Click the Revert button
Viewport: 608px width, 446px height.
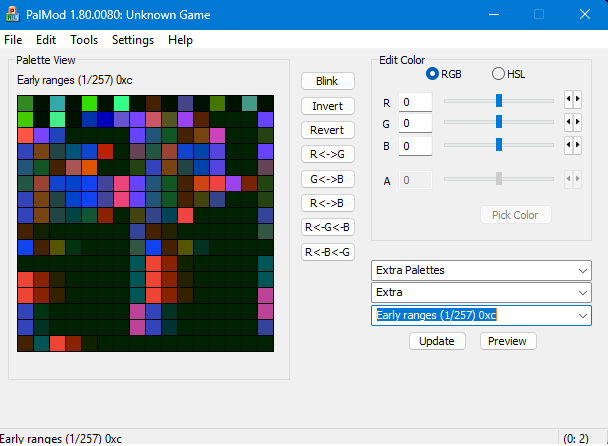click(x=327, y=130)
